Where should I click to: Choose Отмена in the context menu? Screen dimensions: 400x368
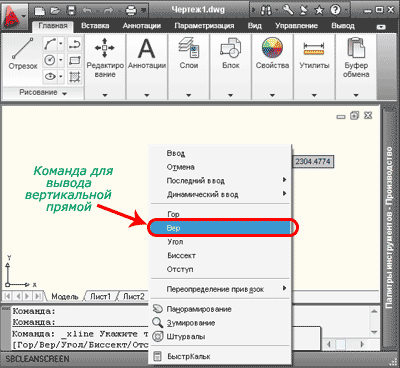[x=220, y=167]
